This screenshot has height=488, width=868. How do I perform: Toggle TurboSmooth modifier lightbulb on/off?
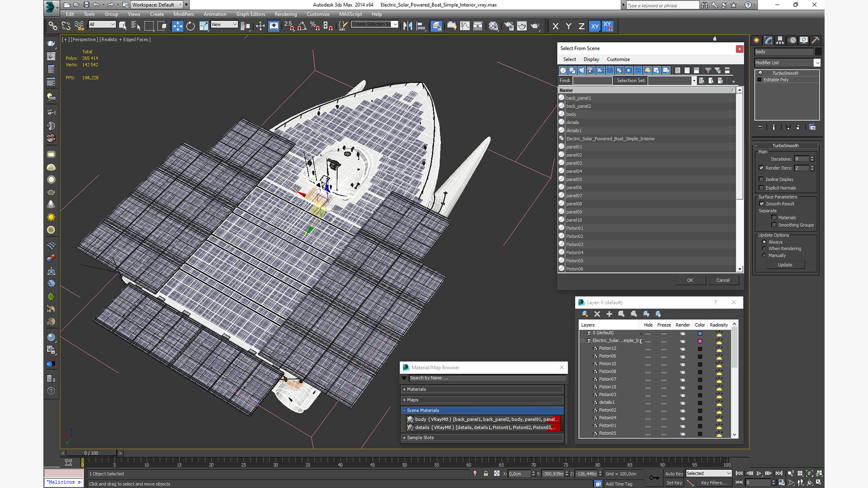pos(760,73)
